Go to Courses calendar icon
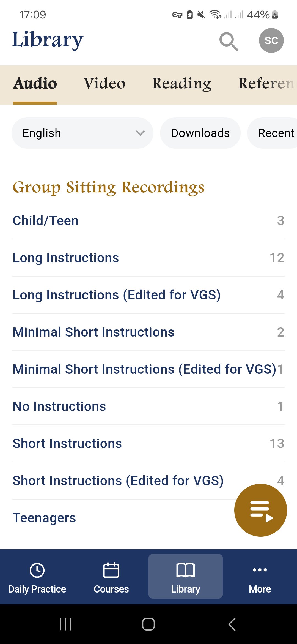This screenshot has height=644, width=297. tap(111, 570)
